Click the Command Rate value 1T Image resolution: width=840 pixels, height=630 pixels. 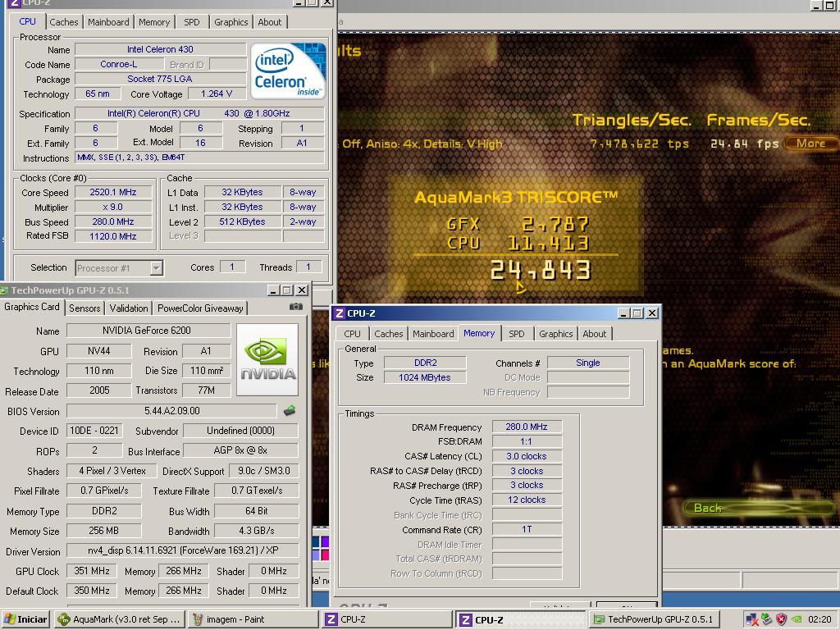click(527, 529)
